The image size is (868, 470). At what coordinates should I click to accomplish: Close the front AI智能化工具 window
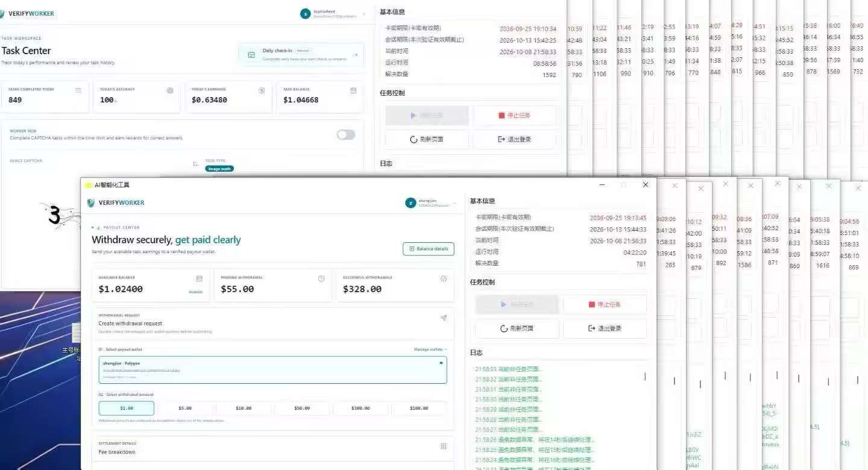pos(646,184)
